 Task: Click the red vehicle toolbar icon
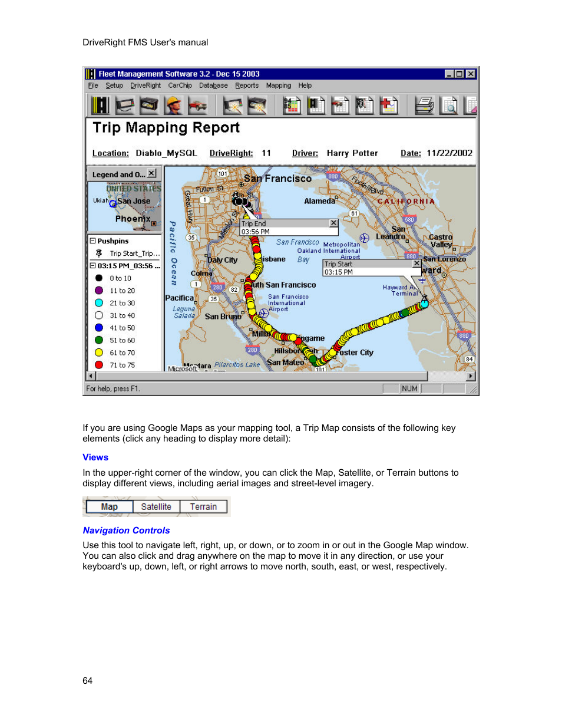coord(197,105)
